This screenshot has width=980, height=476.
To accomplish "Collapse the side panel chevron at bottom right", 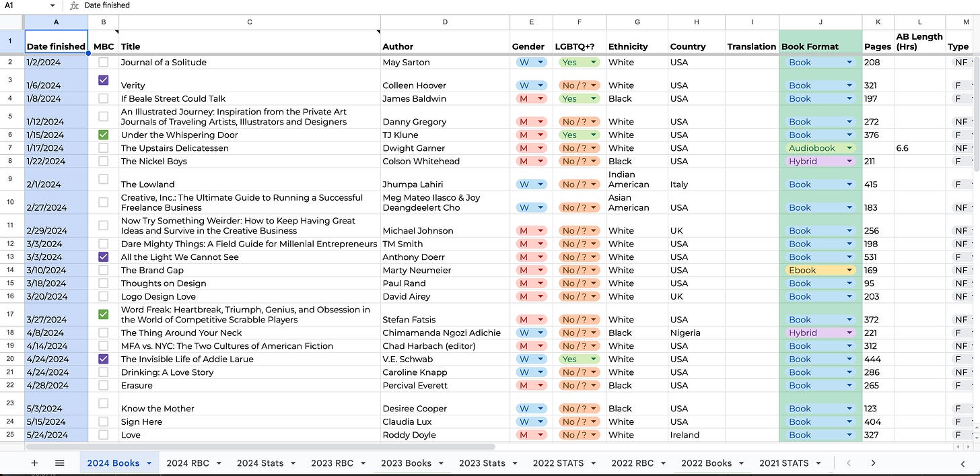I will (963, 463).
